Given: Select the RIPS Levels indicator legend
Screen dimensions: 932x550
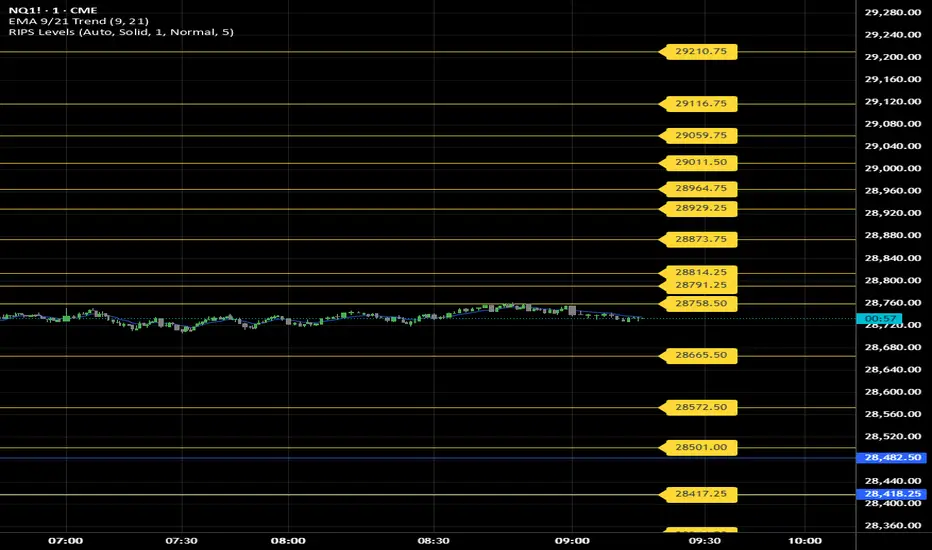Looking at the screenshot, I should (x=121, y=32).
